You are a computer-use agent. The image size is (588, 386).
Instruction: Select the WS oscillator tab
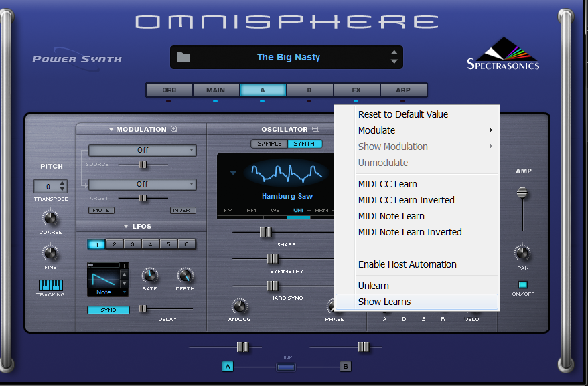point(275,211)
